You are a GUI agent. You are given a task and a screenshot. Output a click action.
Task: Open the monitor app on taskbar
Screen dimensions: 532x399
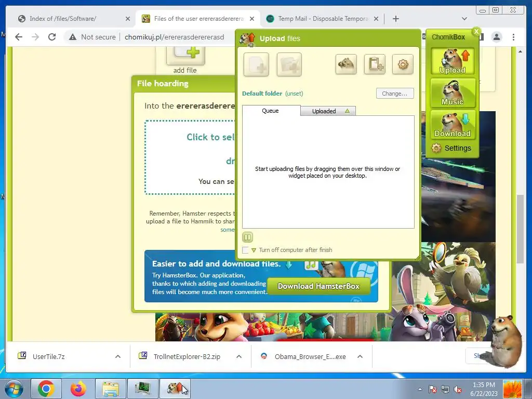click(143, 389)
